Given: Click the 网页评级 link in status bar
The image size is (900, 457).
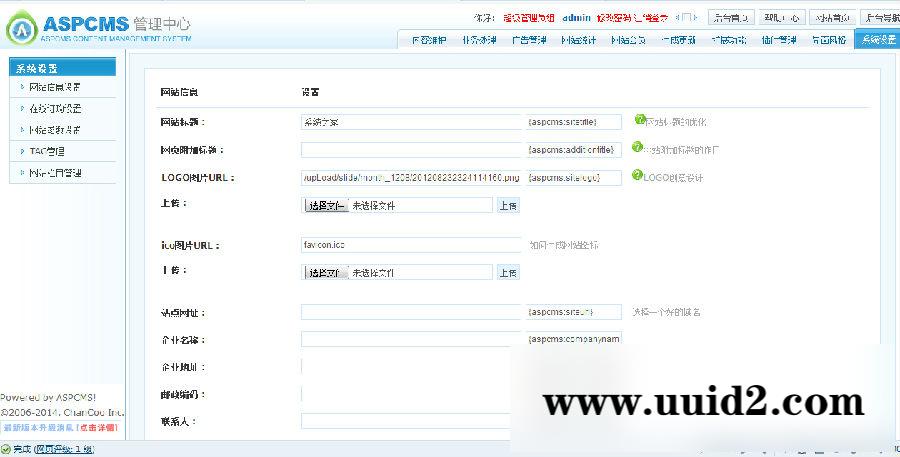Looking at the screenshot, I should point(64,449).
